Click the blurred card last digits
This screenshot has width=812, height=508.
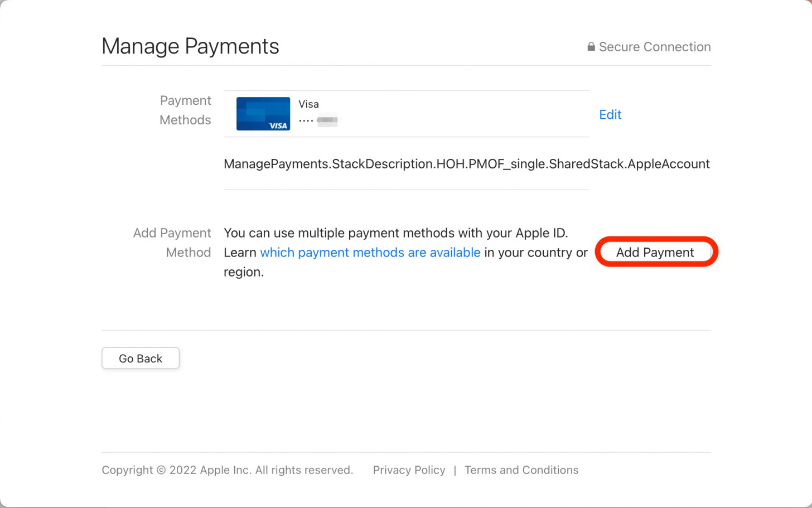(x=327, y=120)
